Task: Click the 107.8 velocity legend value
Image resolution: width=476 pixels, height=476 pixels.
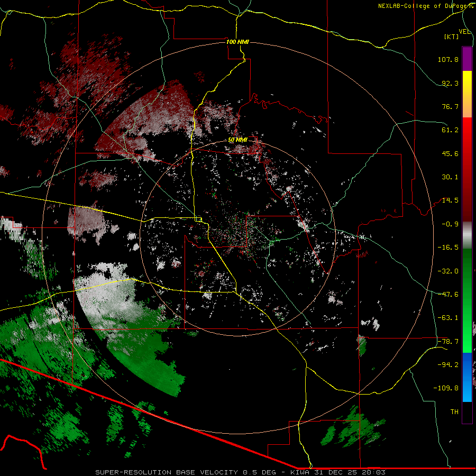Action: tap(448, 59)
